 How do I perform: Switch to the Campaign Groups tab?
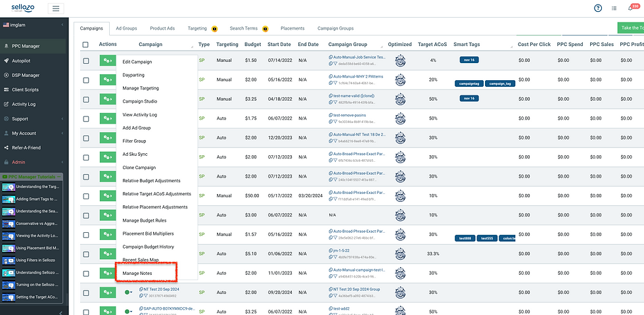pyautogui.click(x=336, y=28)
